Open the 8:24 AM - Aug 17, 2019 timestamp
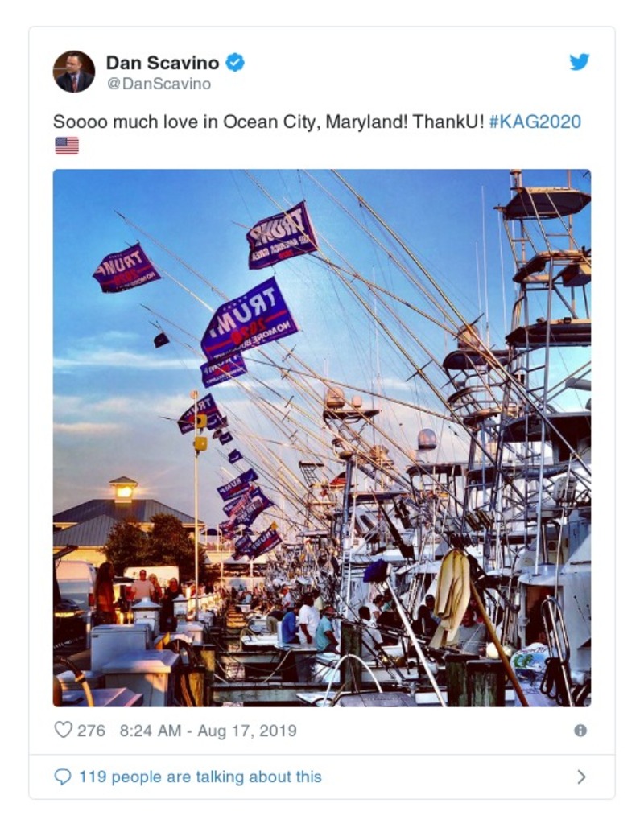Screen dimensions: 644x828 (x=208, y=731)
